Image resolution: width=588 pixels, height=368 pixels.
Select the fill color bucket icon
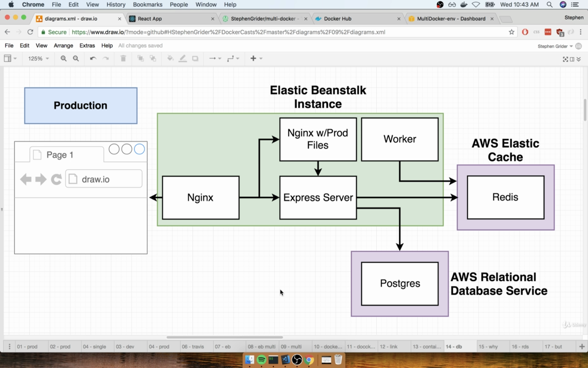pyautogui.click(x=170, y=58)
